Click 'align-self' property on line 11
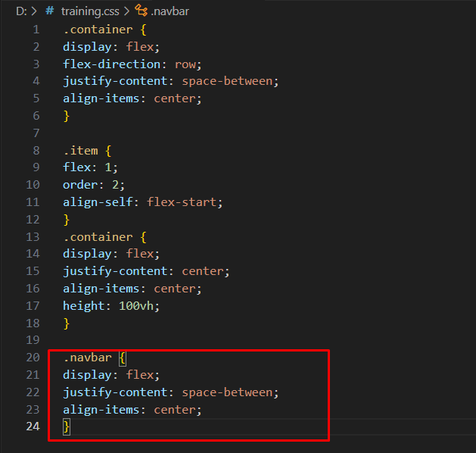The image size is (476, 453). coord(98,202)
